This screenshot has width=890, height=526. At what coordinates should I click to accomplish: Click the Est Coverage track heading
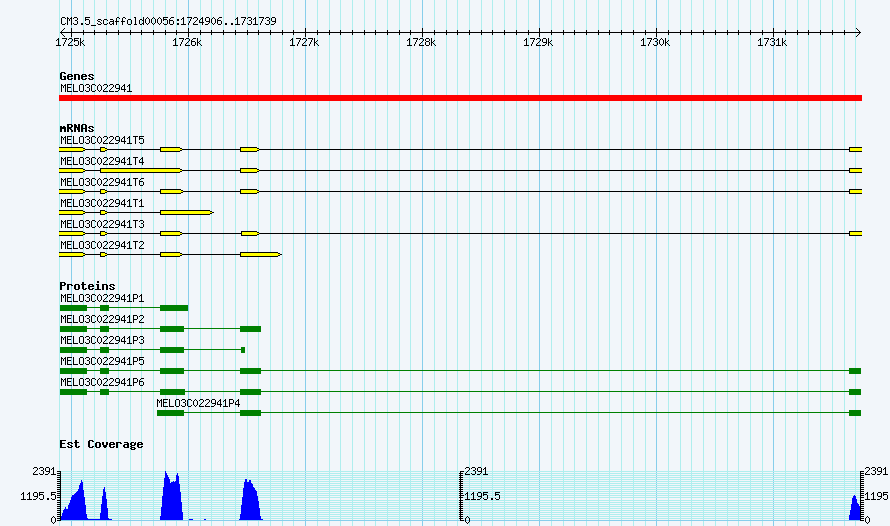101,444
